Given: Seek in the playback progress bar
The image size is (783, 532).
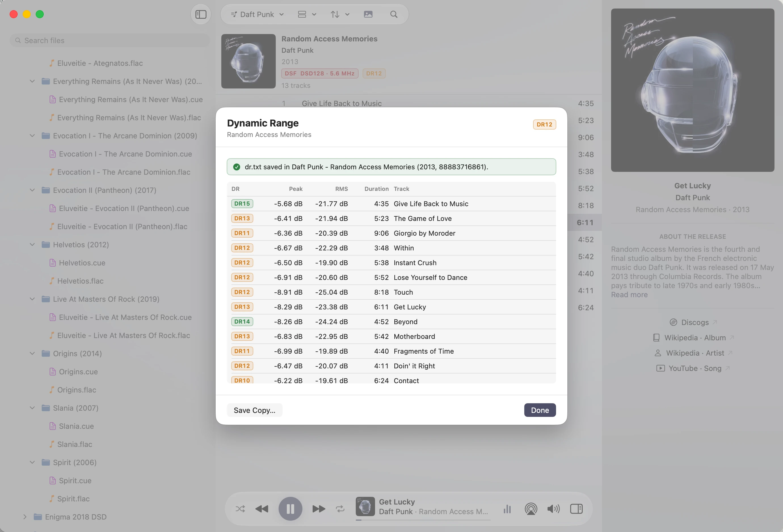Looking at the screenshot, I should 423,520.
